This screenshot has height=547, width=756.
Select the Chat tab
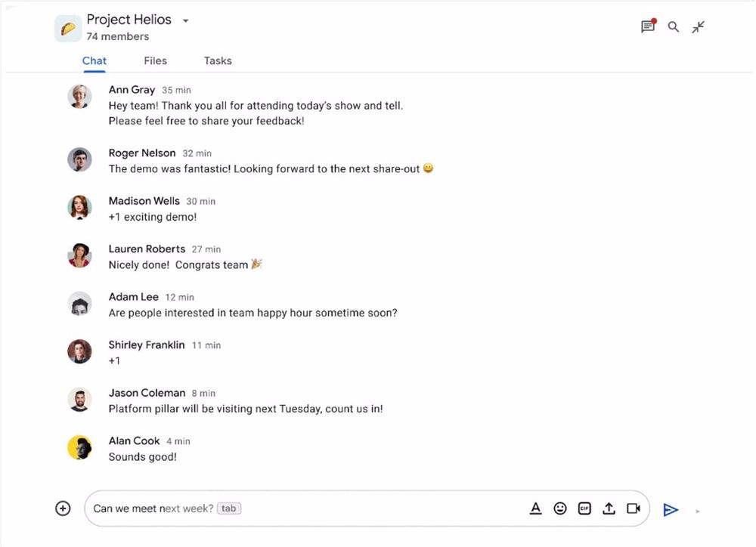94,60
